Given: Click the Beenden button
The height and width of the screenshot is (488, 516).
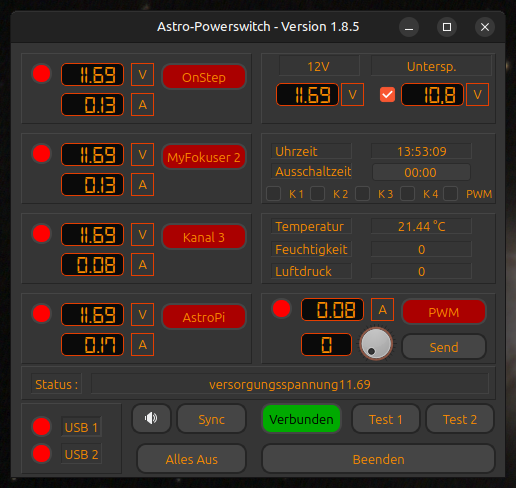Looking at the screenshot, I should pyautogui.click(x=378, y=459).
